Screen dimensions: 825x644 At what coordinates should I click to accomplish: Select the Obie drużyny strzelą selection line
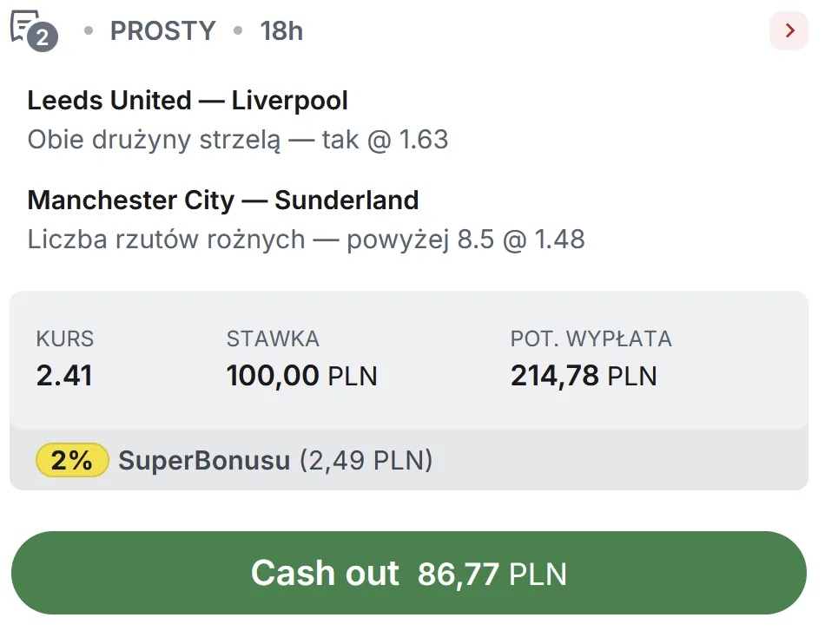238,140
